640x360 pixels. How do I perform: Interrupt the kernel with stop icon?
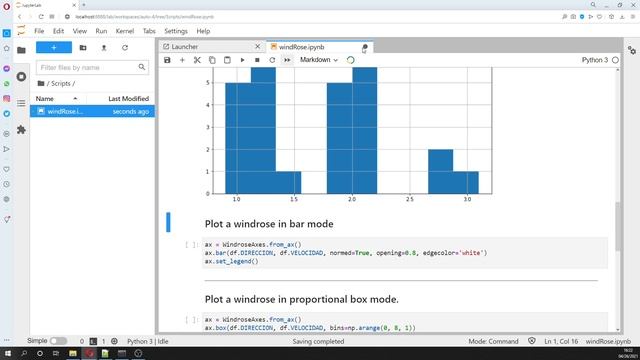point(257,60)
